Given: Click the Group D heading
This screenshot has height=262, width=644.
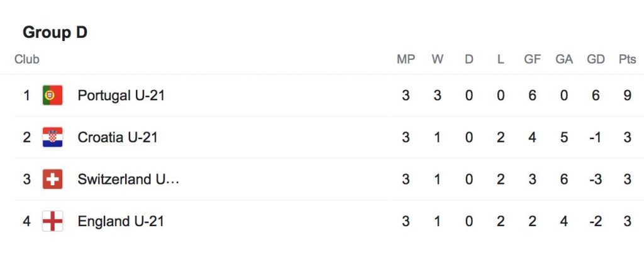Looking at the screenshot, I should [55, 33].
